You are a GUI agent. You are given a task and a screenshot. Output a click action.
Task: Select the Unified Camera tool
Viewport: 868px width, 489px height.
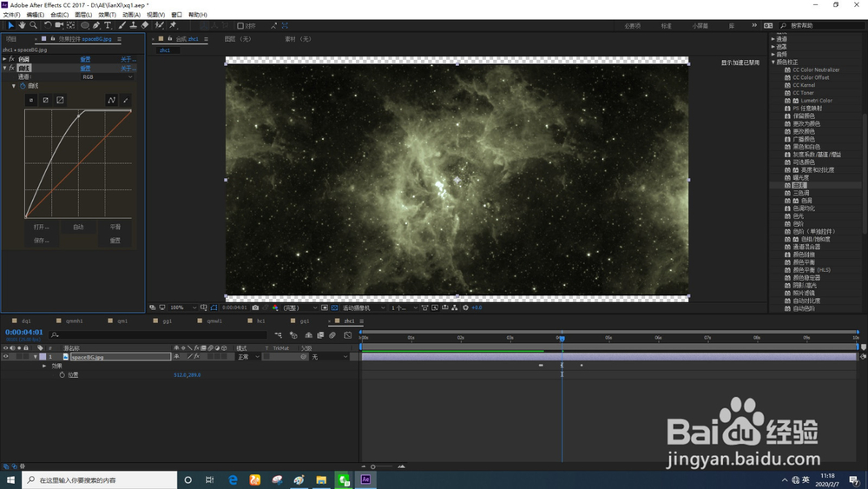tap(59, 25)
